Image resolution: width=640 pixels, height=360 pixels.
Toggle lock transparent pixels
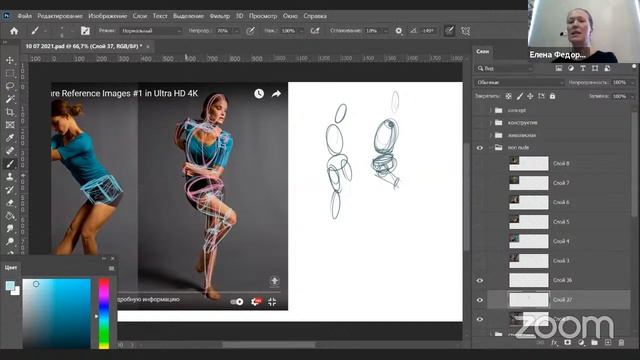[x=508, y=96]
